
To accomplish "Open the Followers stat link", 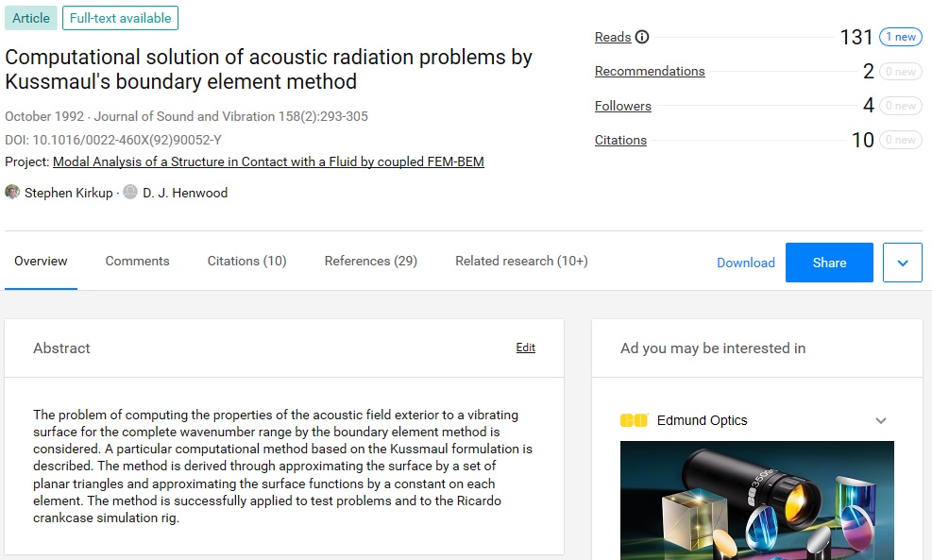I will coord(623,106).
